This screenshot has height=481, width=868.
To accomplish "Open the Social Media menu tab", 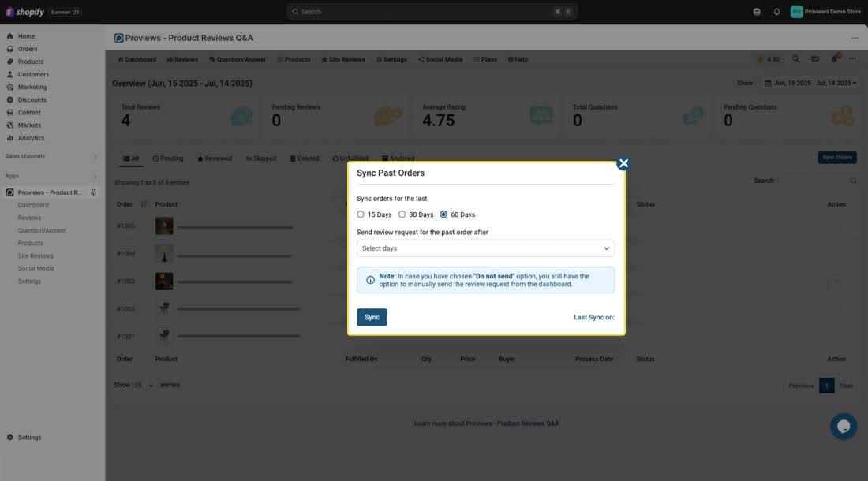I will click(x=440, y=59).
